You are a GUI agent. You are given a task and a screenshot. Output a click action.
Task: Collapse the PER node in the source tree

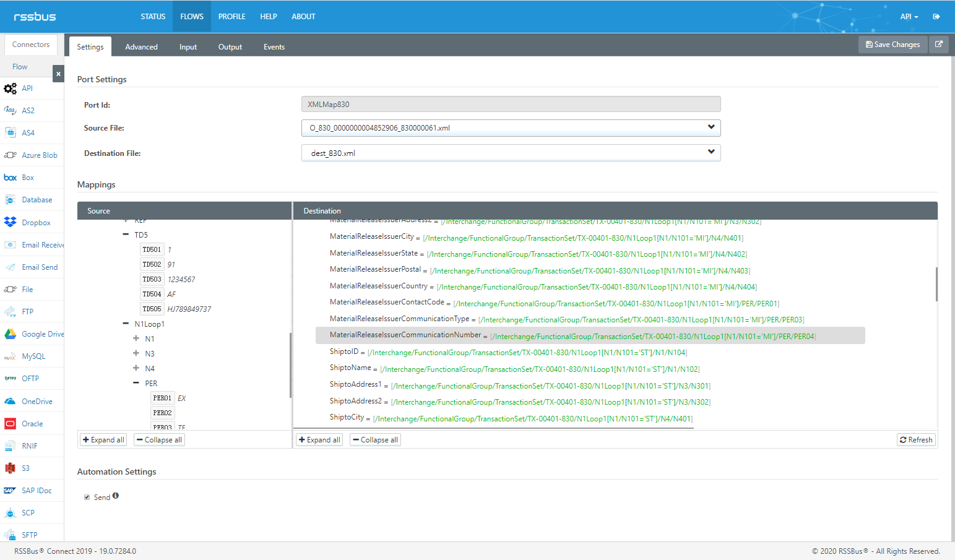pos(136,383)
